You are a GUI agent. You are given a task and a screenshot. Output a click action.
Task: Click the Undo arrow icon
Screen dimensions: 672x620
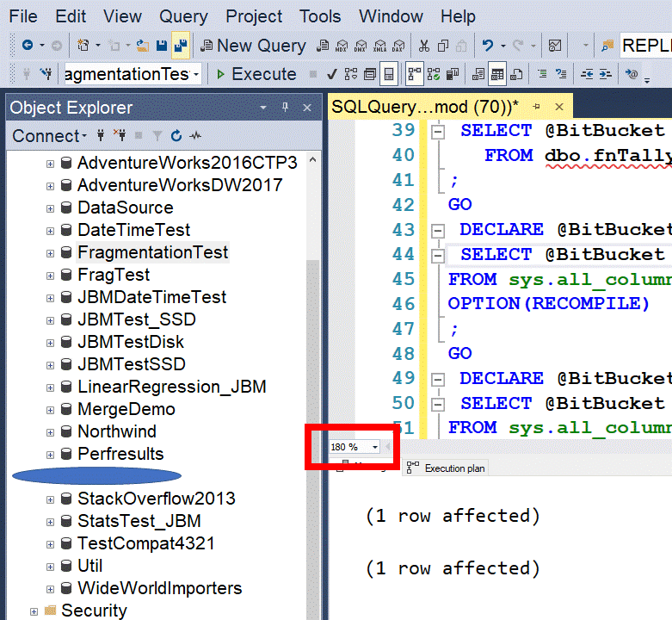(x=488, y=45)
